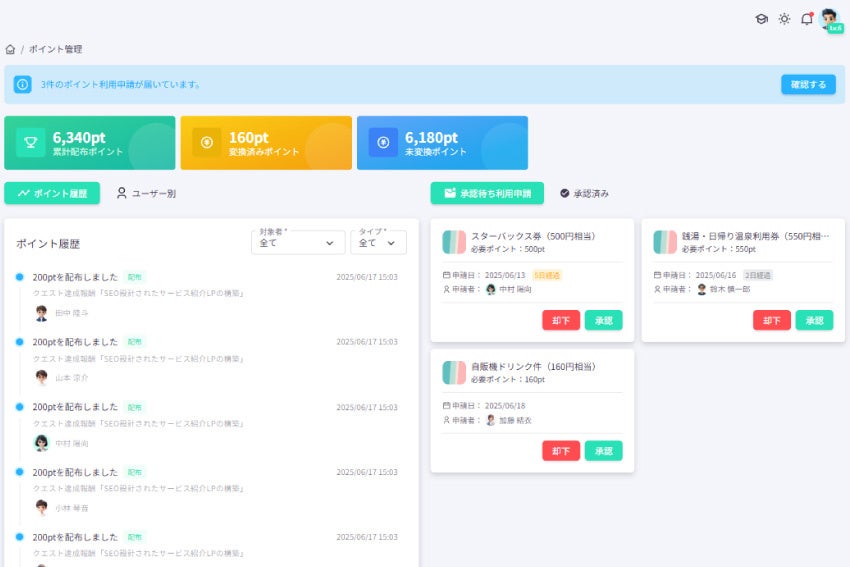Image resolution: width=850 pixels, height=567 pixels.
Task: Click the 2日経過 badge on 銭湯 card
Action: pos(758,275)
